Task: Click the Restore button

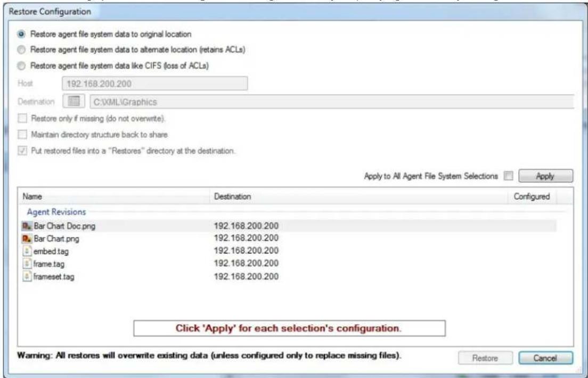Action: [x=485, y=358]
